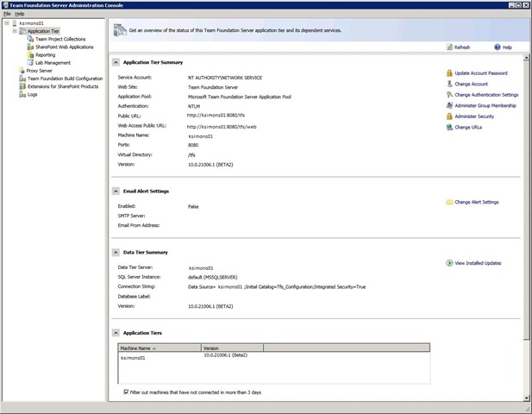Click the Help link near Refresh
This screenshot has width=532, height=414.
(507, 47)
